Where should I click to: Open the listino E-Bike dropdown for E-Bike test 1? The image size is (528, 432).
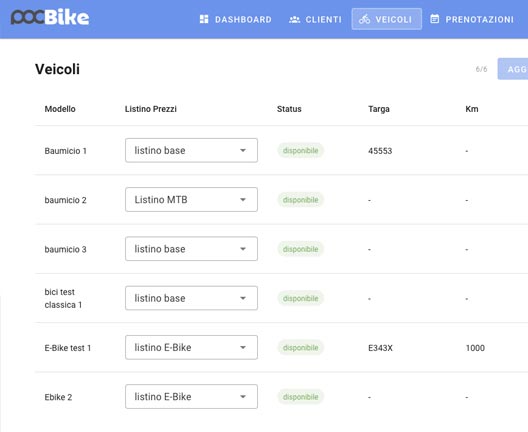coord(191,347)
